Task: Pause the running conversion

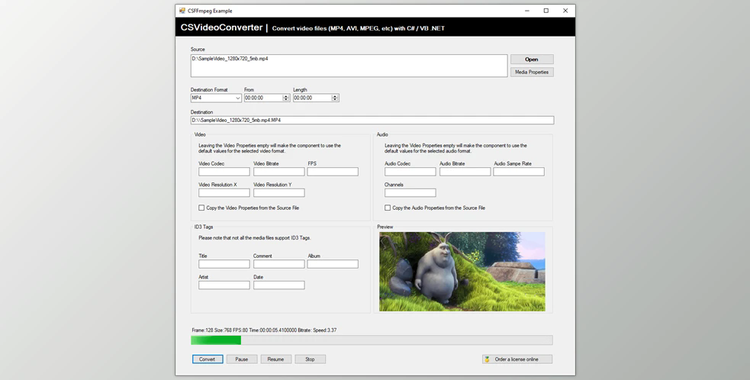Action: [x=242, y=359]
